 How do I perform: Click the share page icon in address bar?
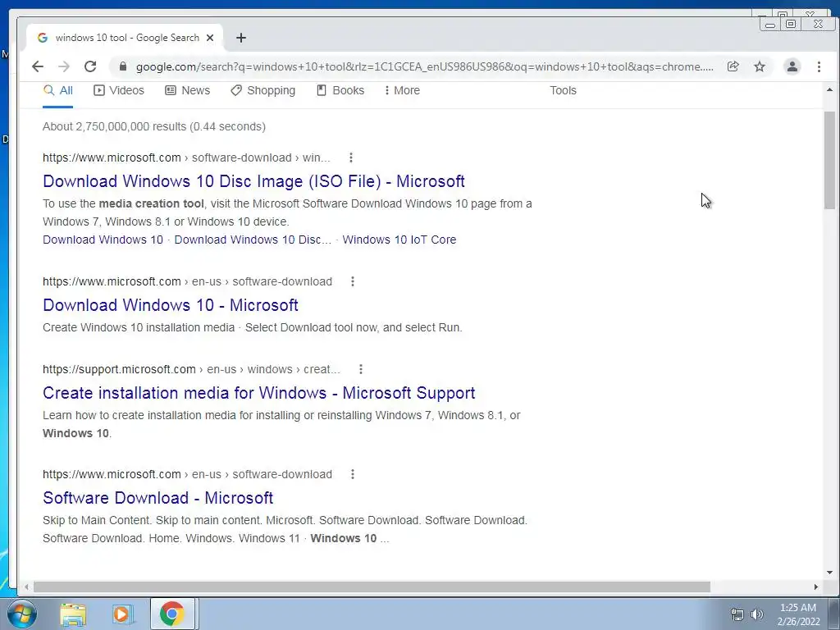click(x=733, y=66)
